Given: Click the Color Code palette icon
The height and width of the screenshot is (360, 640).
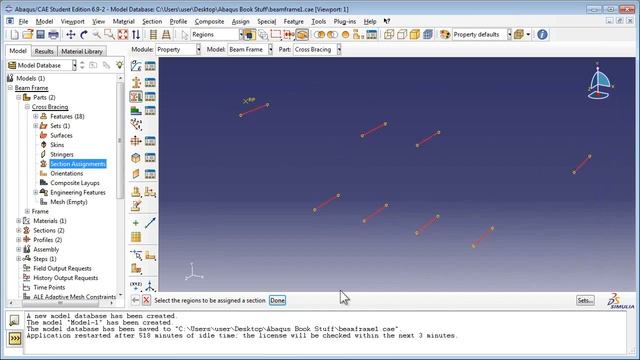Looking at the screenshot, I should point(445,35).
